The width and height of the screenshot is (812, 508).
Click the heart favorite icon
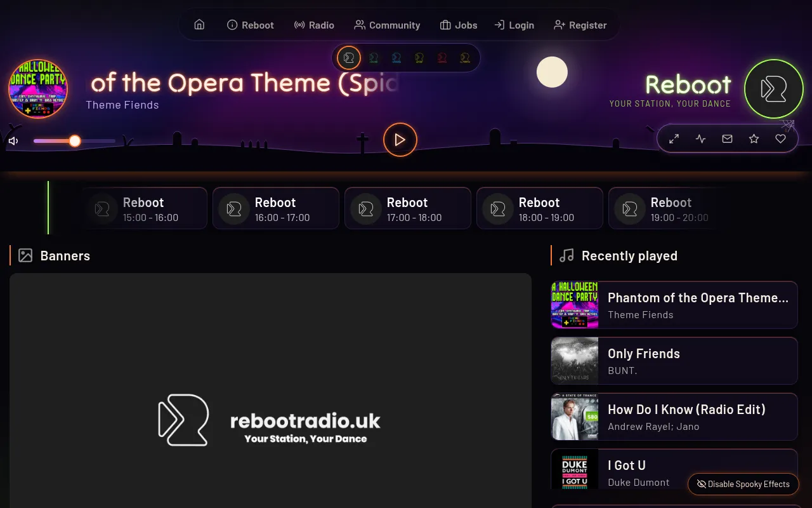pos(781,138)
